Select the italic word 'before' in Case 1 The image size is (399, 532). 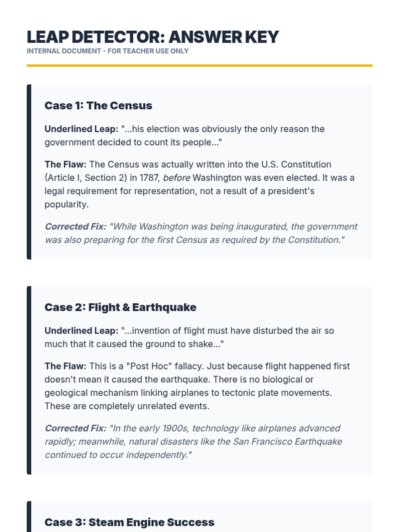pos(177,178)
